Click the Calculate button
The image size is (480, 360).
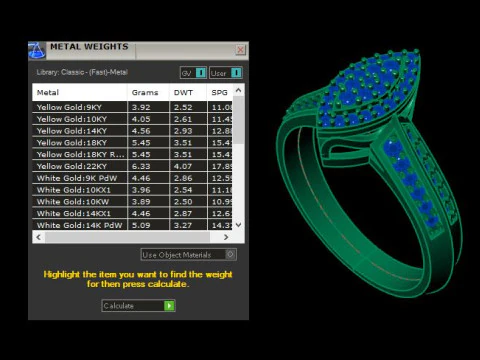[138, 306]
